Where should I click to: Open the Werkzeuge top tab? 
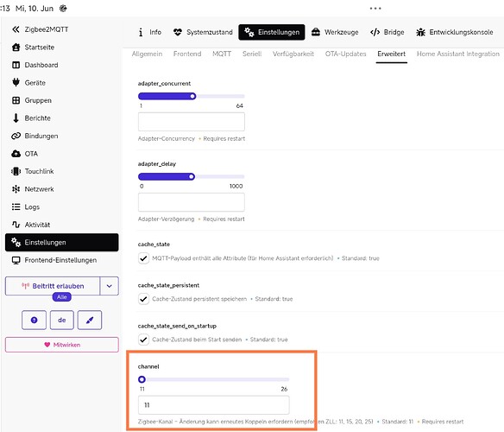point(335,32)
